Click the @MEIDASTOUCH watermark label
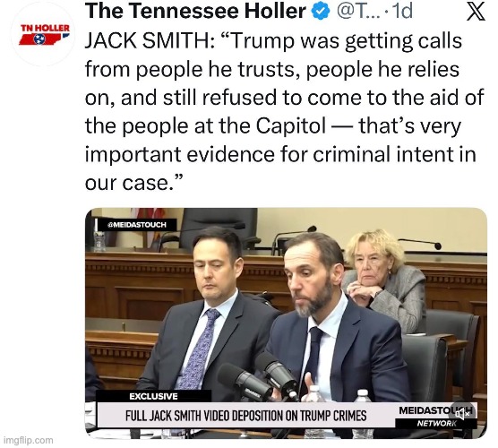498x448 pixels. pos(136,225)
